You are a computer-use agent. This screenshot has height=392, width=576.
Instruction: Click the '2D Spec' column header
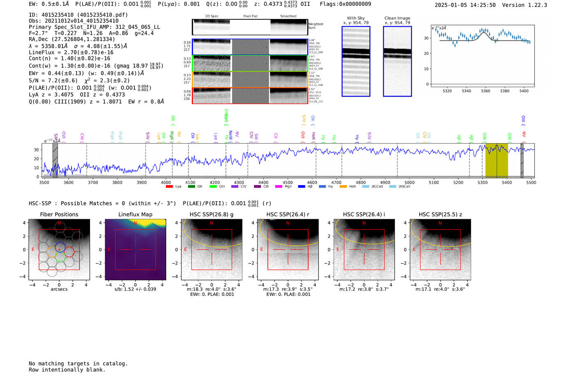coord(212,16)
